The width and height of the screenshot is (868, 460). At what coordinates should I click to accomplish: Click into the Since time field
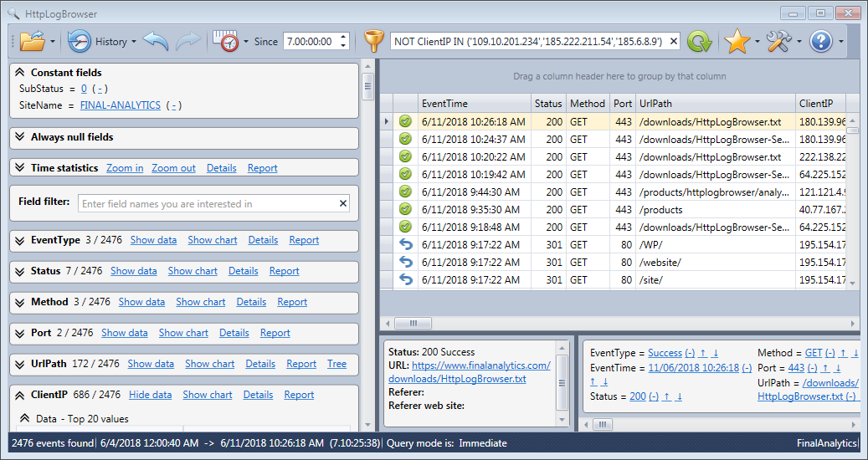(310, 42)
